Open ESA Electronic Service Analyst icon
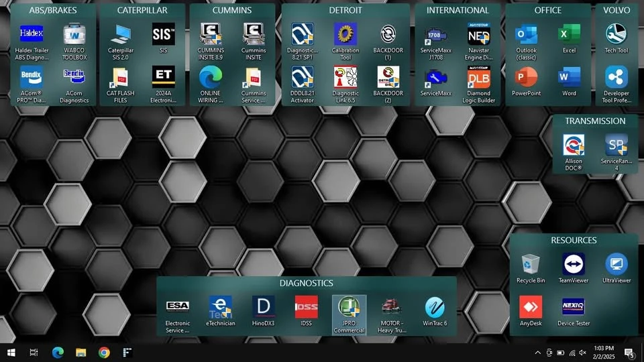Image resolution: width=644 pixels, height=362 pixels. point(177,314)
